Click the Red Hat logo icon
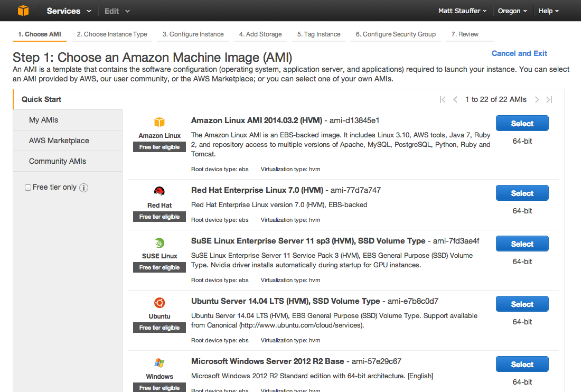The height and width of the screenshot is (392, 582). tap(159, 191)
